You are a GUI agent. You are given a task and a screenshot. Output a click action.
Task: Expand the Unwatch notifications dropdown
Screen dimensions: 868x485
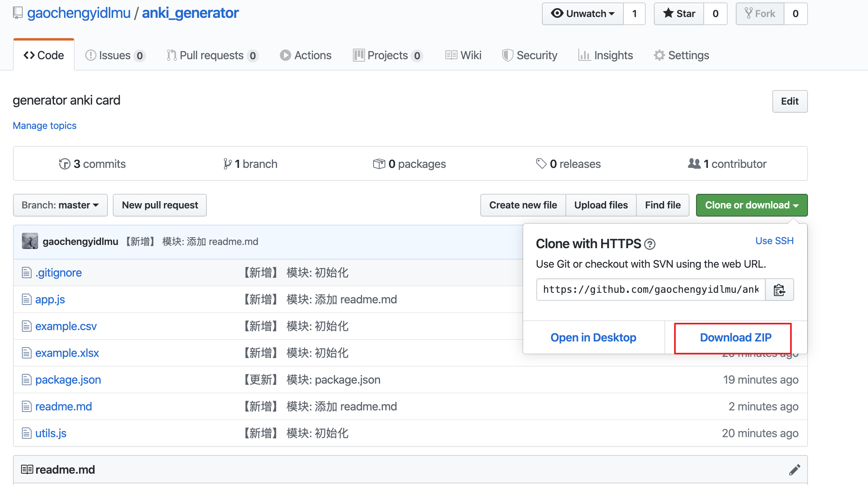(583, 14)
